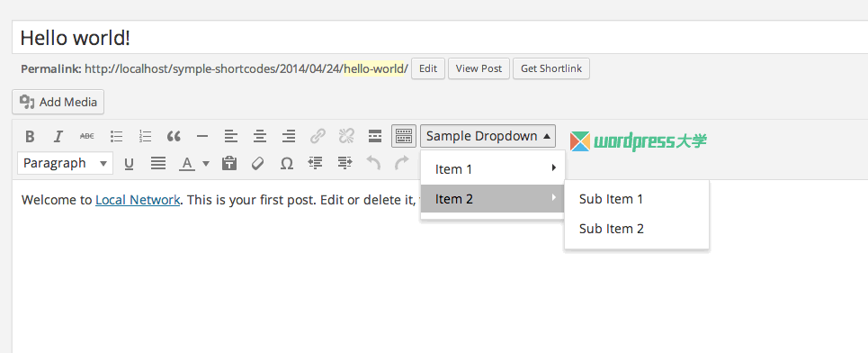Click the hello-world permalink slug
Image resolution: width=868 pixels, height=353 pixels.
tap(374, 68)
